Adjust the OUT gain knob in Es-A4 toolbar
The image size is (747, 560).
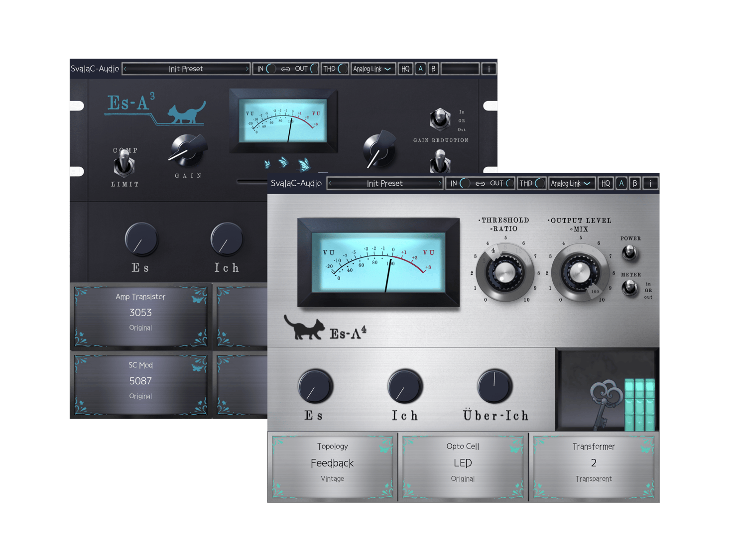click(509, 184)
